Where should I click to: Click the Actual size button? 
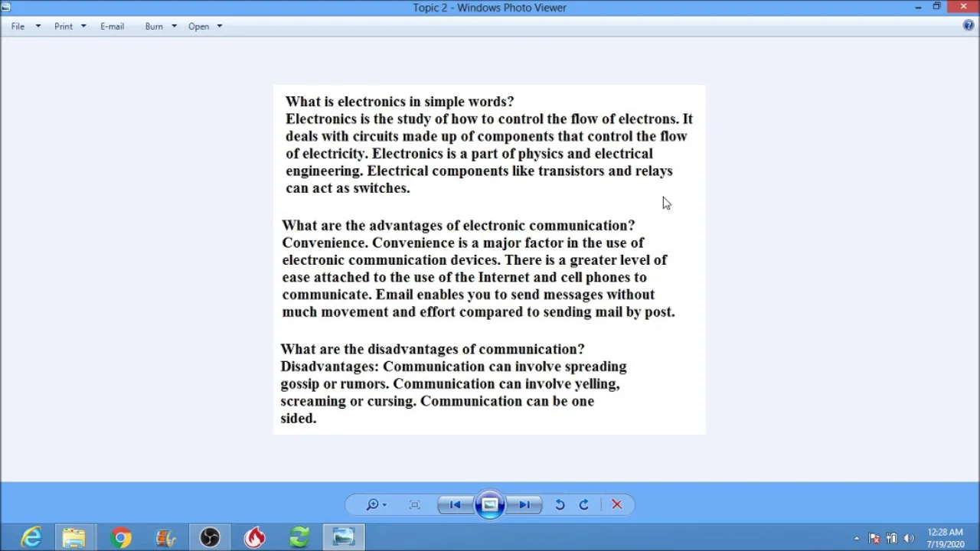(x=414, y=504)
